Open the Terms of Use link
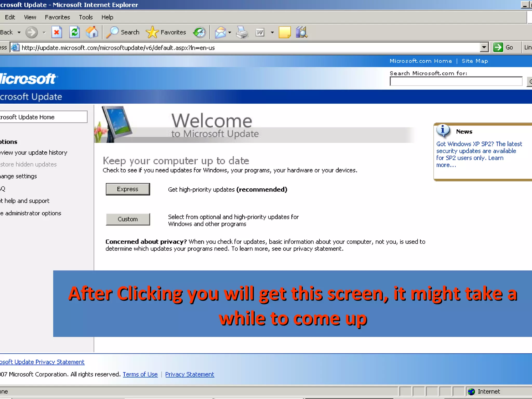 (140, 374)
